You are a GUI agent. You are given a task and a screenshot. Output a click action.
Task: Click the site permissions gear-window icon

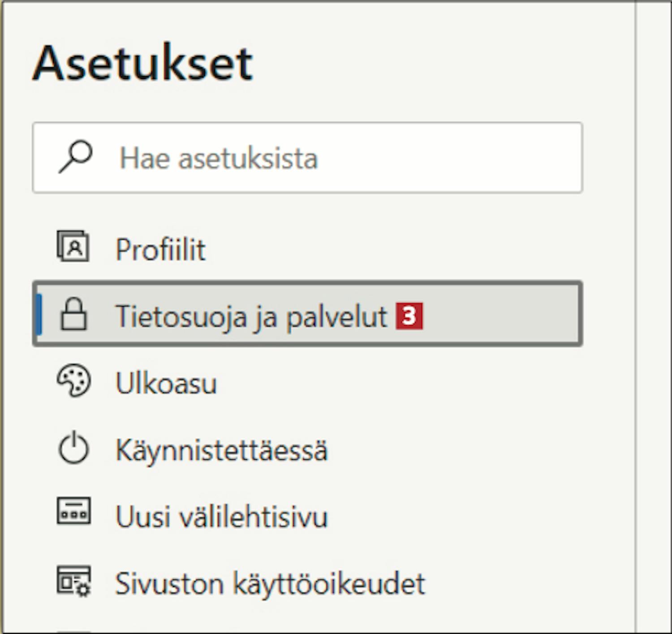pyautogui.click(x=73, y=581)
